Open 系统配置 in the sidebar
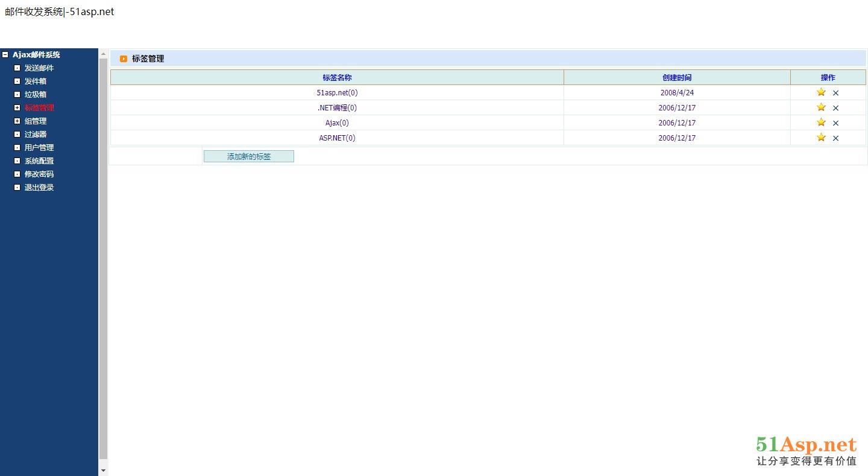The image size is (868, 476). coord(39,161)
